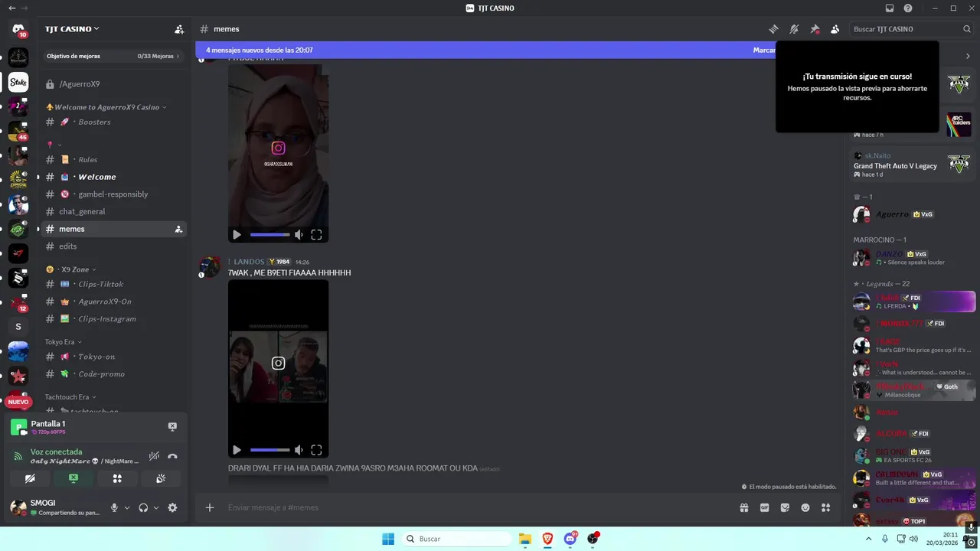
Task: Open headphones output options arrow
Action: 156,507
